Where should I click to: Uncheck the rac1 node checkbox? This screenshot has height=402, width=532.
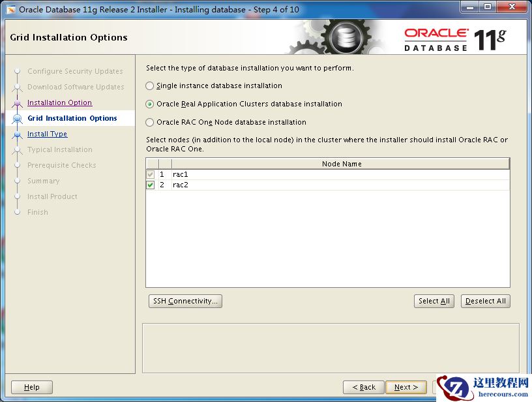tap(151, 174)
